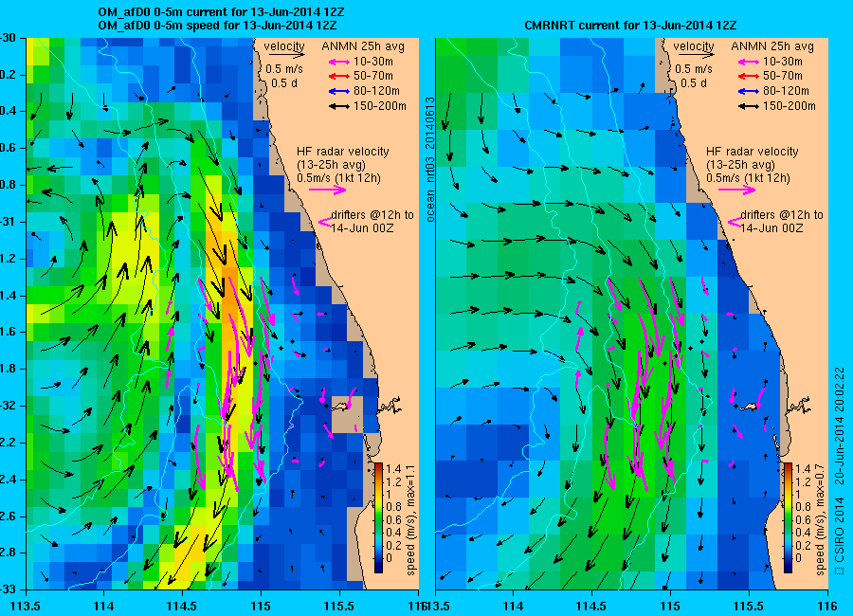Click the '114.5' longitude label under left map
The width and height of the screenshot is (853, 616).
coord(182,606)
